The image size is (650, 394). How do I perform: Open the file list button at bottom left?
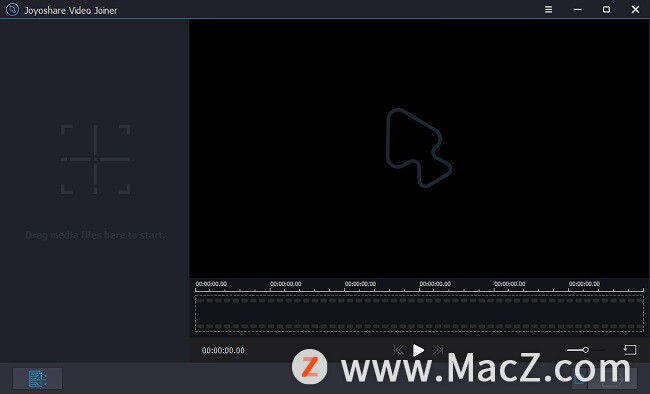point(37,378)
